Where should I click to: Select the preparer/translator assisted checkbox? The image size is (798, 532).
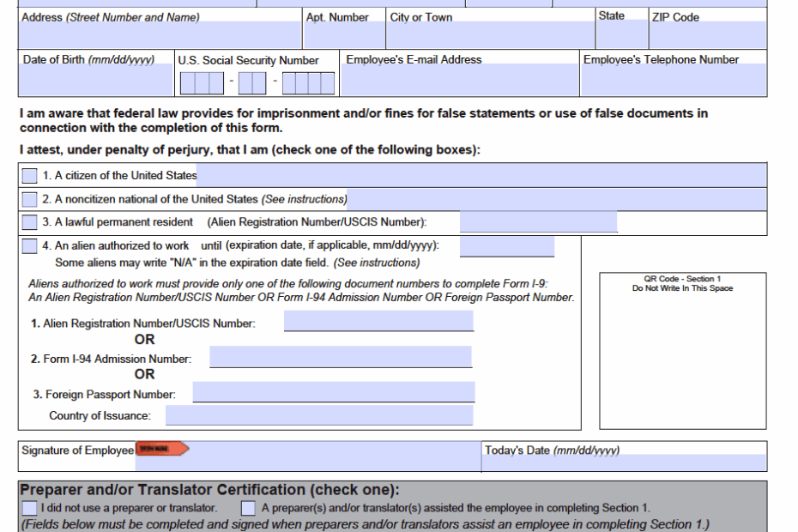tap(249, 507)
